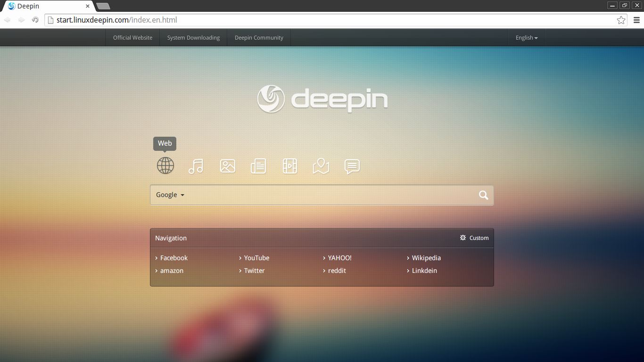Select the Video film search icon

click(x=290, y=166)
